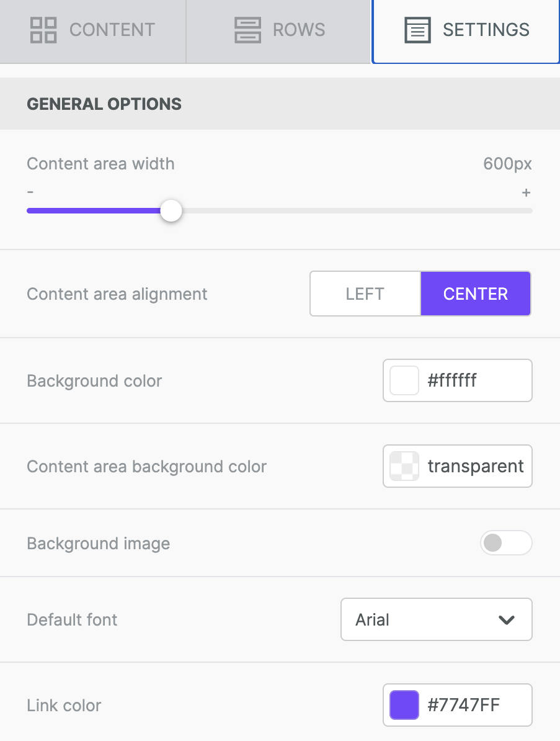This screenshot has width=560, height=741.
Task: Select LEFT content area alignment
Action: (365, 294)
